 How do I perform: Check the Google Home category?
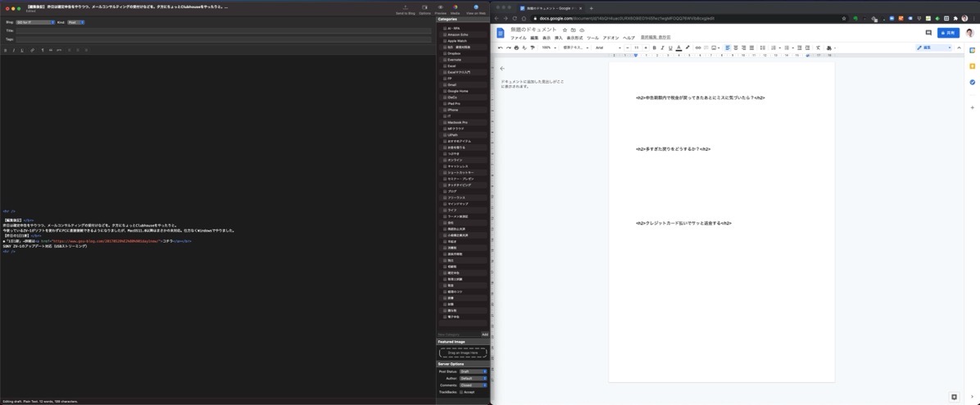tap(445, 91)
